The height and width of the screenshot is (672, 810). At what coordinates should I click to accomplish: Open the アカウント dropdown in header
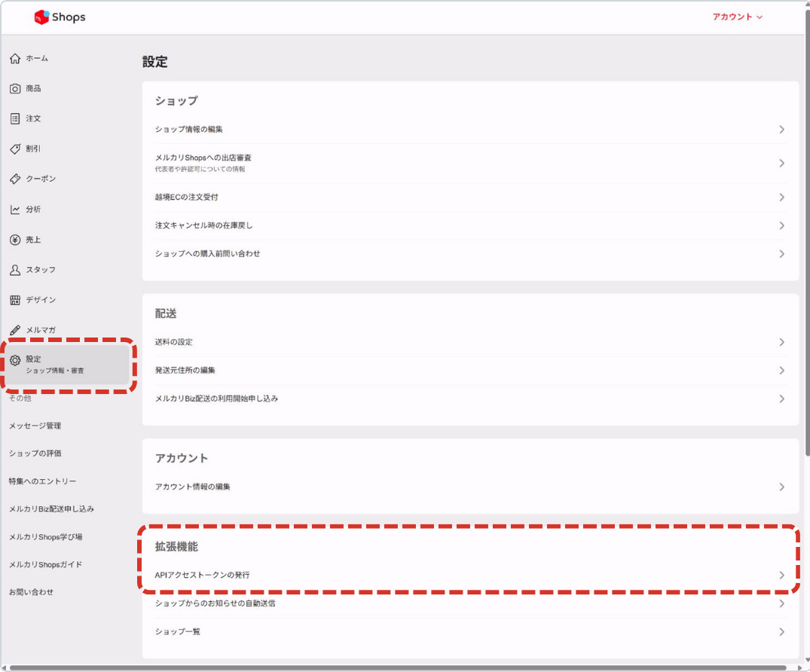[737, 17]
